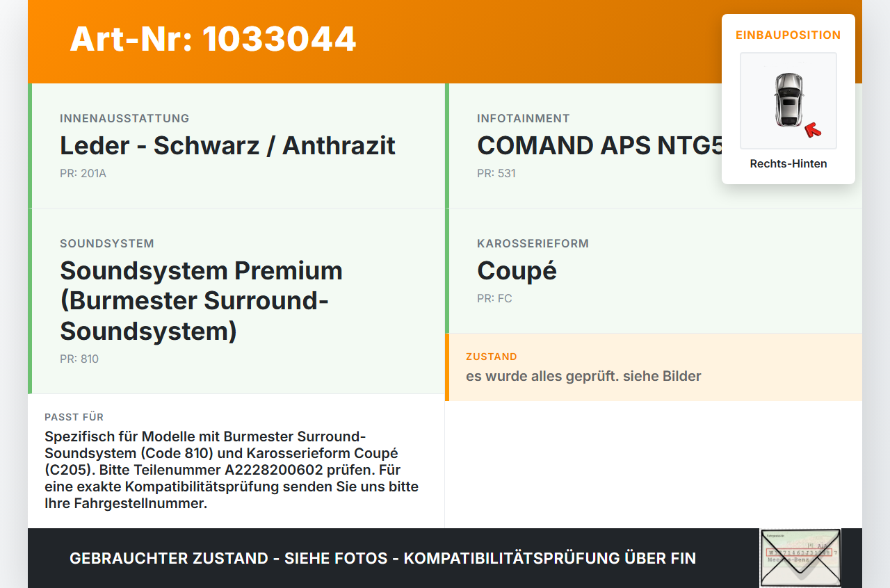Click the Rechts-Hinten position label
Screen dimensions: 890x588
[788, 164]
